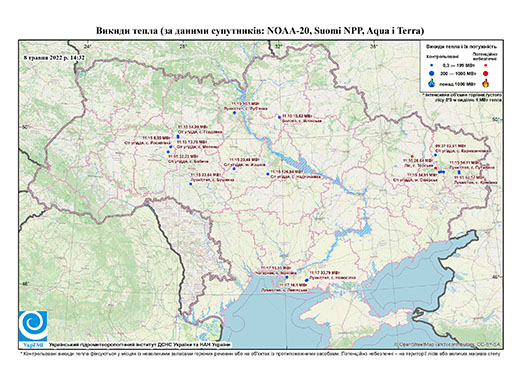Select the blue heat marker just west of the Dnipro near Kyiv
This screenshot has height=368, width=520.
click(234, 113)
